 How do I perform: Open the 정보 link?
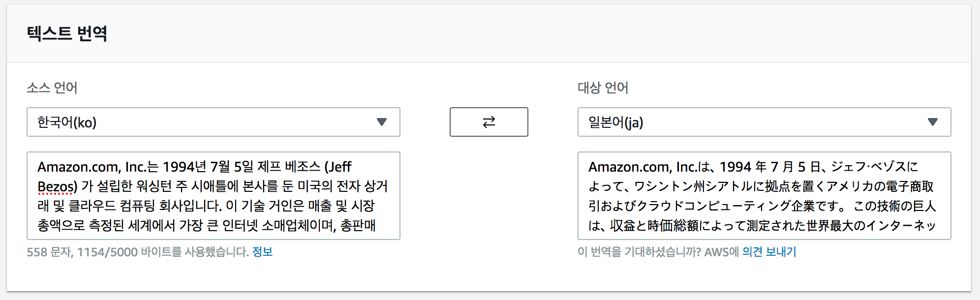[x=262, y=252]
